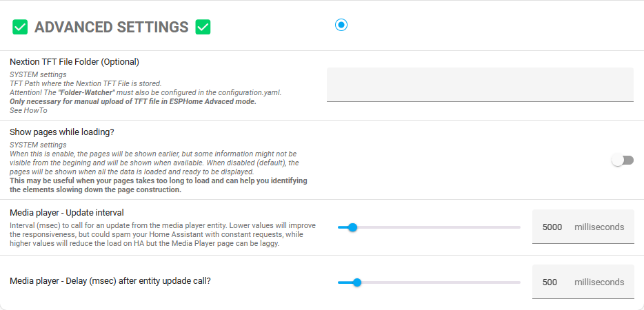Click milliseconds unit in Update interval field

[x=599, y=227]
